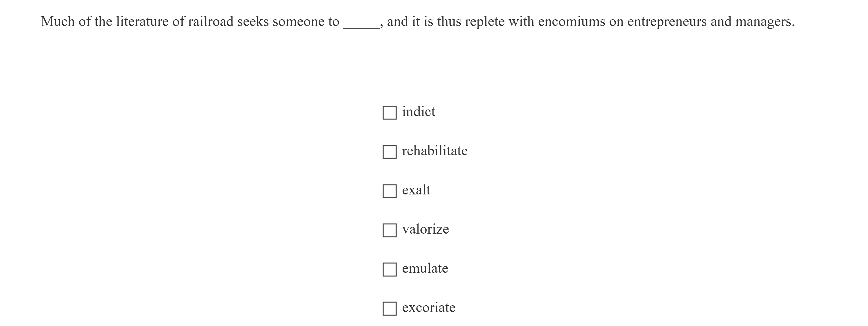Image resolution: width=868 pixels, height=326 pixels.
Task: Toggle the indict answer option
Action: pos(390,112)
